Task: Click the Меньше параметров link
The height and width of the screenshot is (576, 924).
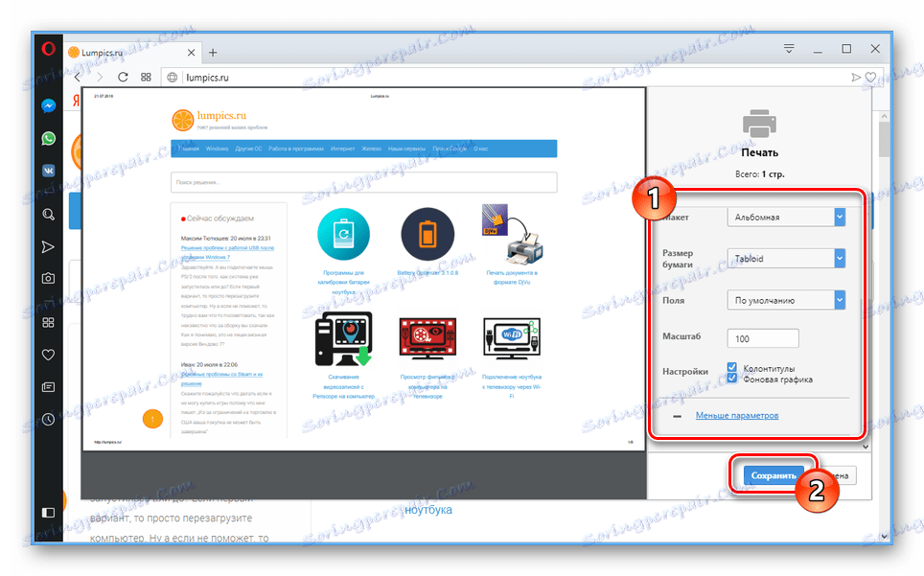Action: point(736,415)
